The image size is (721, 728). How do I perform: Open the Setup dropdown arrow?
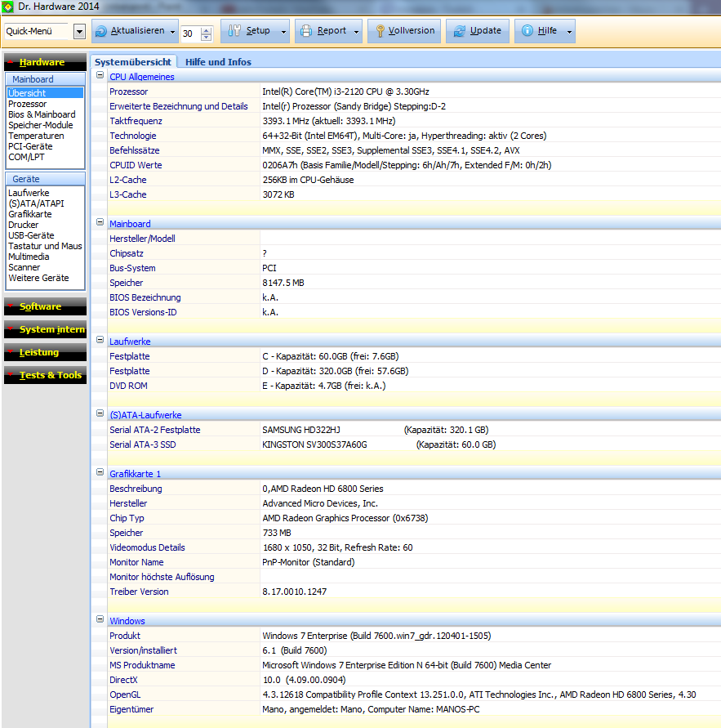pos(283,32)
